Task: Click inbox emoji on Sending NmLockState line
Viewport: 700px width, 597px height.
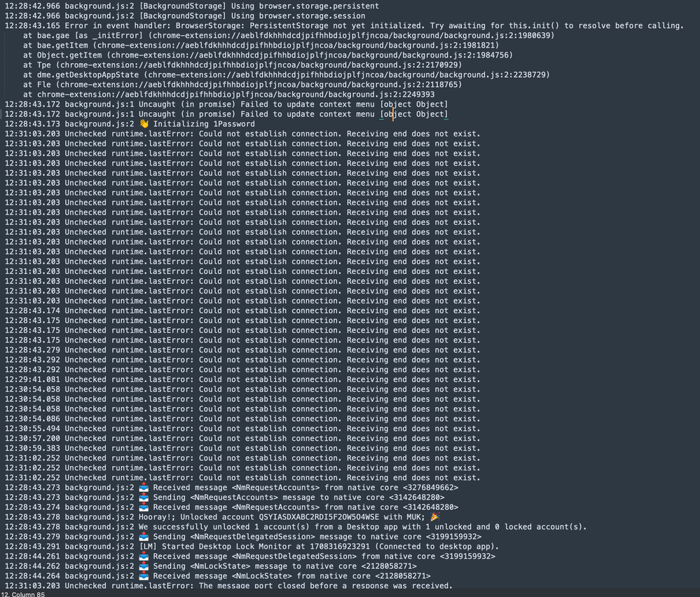Action: click(x=144, y=566)
